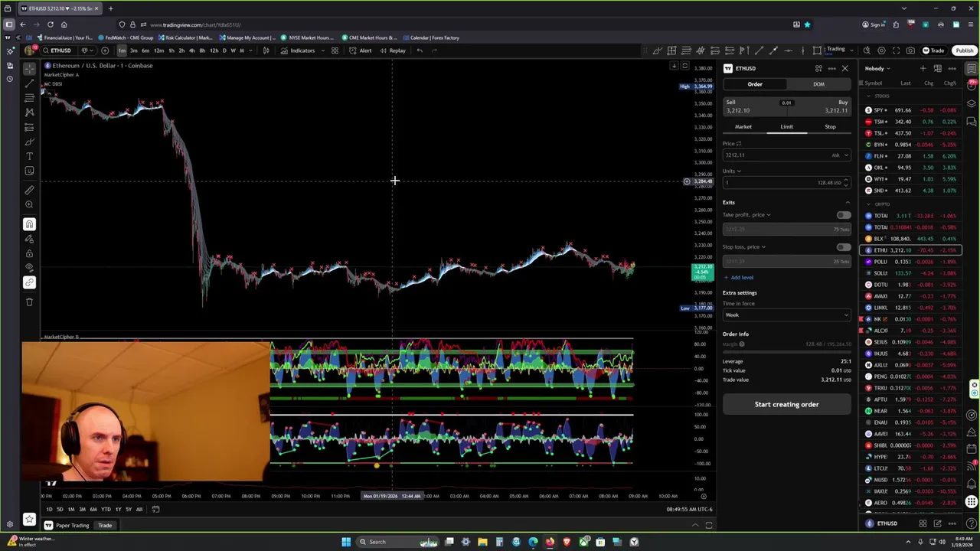Toggle the Stop loss switch

[x=843, y=247]
